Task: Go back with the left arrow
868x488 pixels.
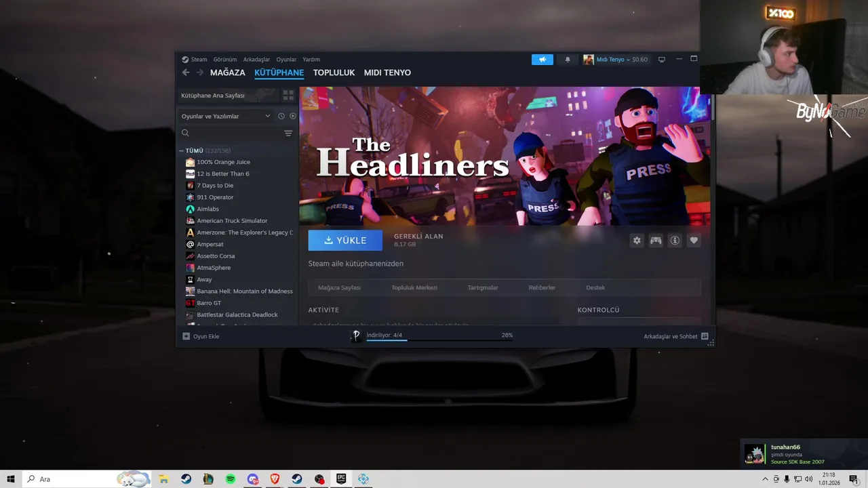Action: [x=186, y=73]
